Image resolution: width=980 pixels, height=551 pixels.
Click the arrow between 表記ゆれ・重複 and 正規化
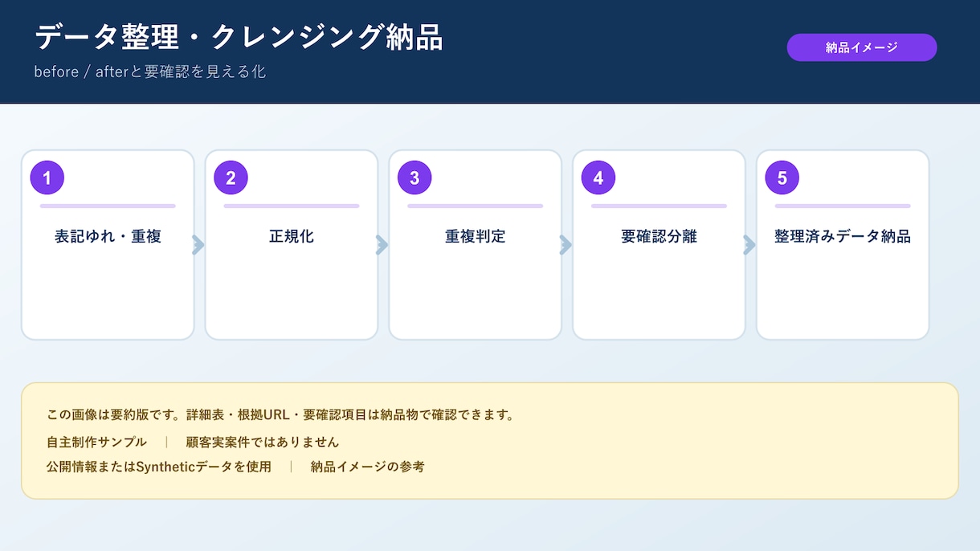click(x=198, y=245)
